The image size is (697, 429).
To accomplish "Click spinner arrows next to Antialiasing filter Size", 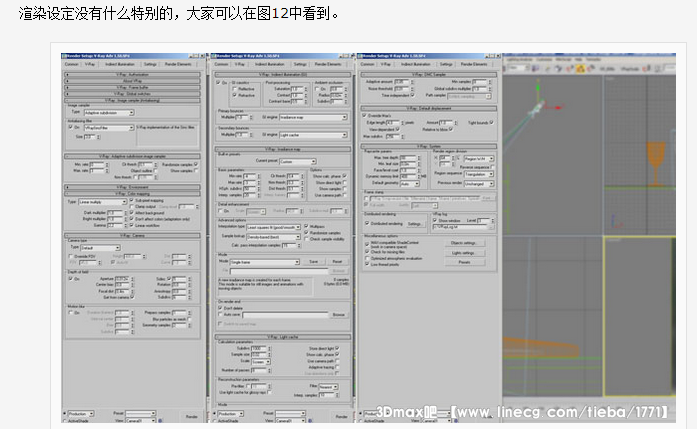I will (98, 137).
